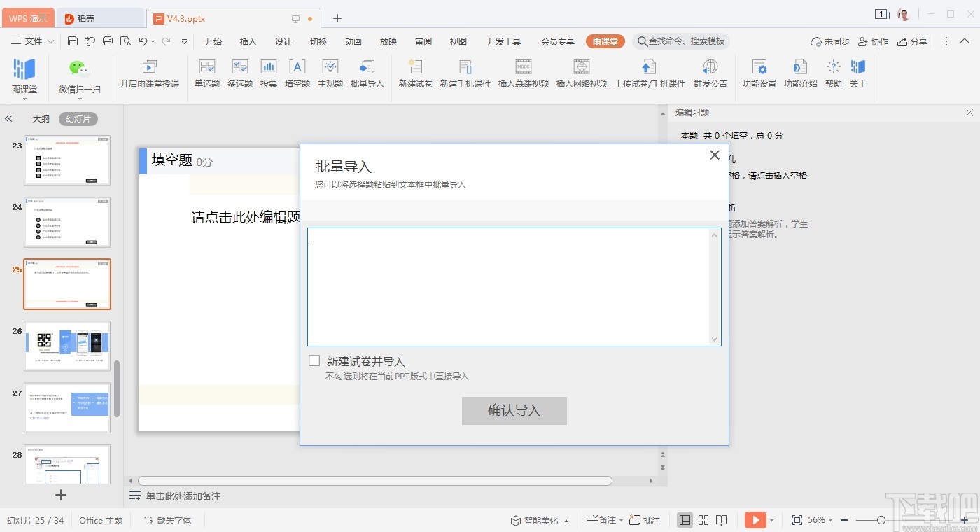
Task: Create a 新建手机课件 mobile courseware
Action: pos(465,74)
